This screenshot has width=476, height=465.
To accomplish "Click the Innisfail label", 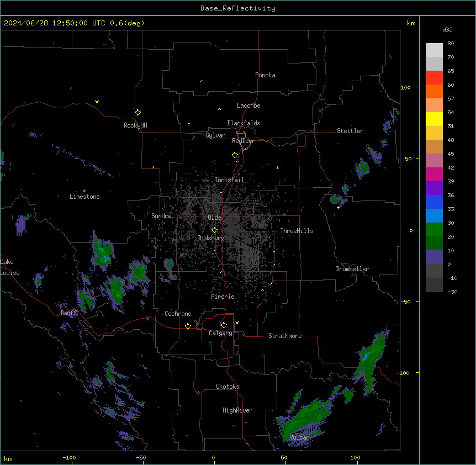I will tap(229, 180).
